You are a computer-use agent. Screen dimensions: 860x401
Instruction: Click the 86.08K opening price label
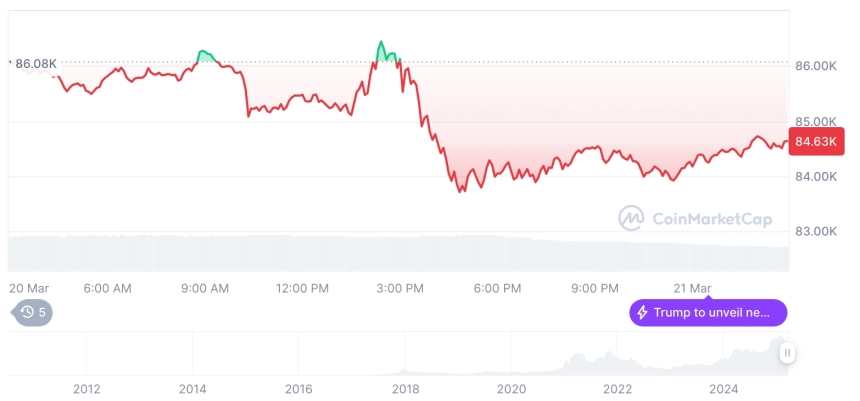[x=36, y=64]
